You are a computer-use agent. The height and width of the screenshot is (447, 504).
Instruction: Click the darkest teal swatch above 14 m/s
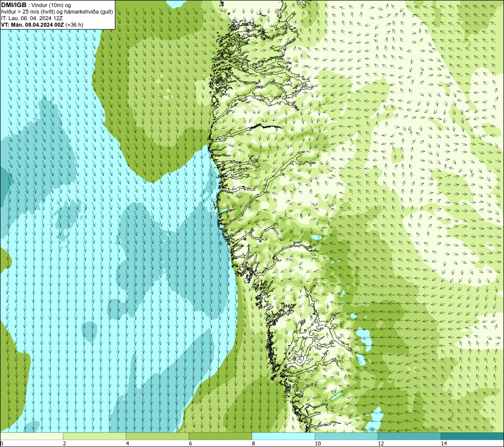[x=473, y=436]
